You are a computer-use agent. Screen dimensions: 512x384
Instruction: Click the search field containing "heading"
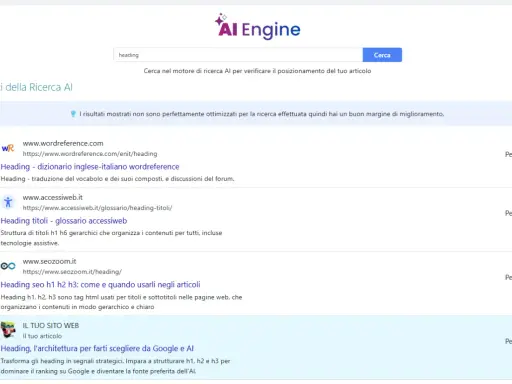pos(238,55)
